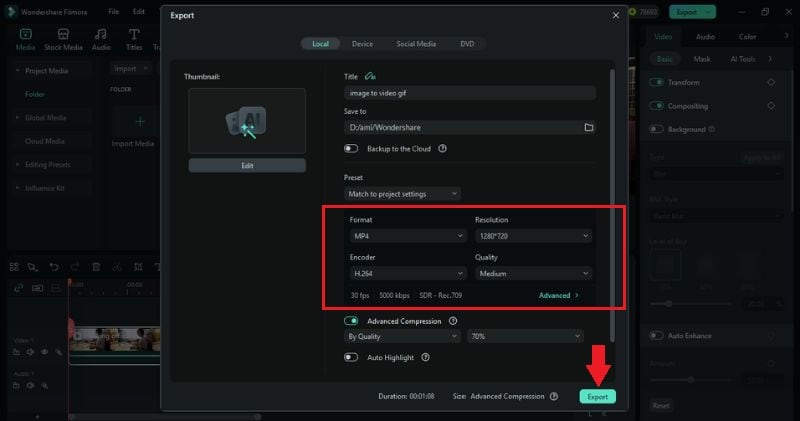Click the split scissors icon in timeline toolbar
The width and height of the screenshot is (800, 421).
pyautogui.click(x=117, y=267)
